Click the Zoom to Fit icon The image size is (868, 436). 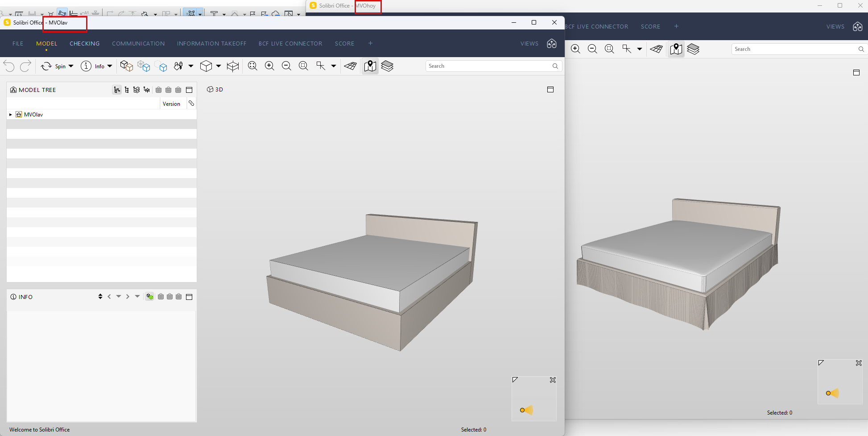tap(252, 66)
